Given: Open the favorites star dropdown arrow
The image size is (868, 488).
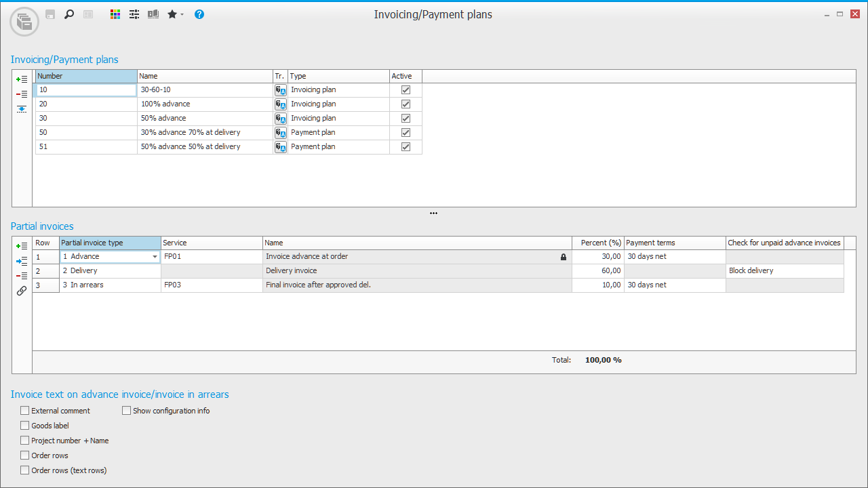Looking at the screenshot, I should click(182, 15).
